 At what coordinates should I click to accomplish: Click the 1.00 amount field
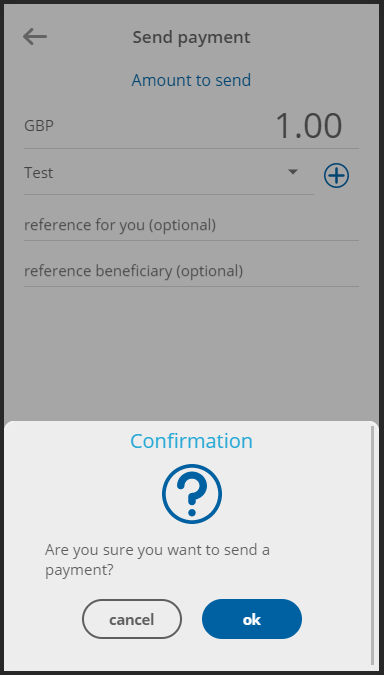click(308, 126)
